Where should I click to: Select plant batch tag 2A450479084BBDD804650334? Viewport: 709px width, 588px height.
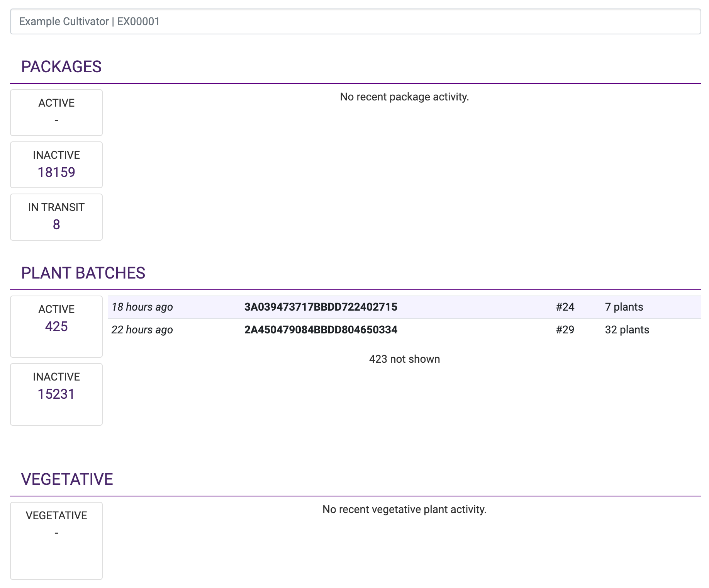321,330
